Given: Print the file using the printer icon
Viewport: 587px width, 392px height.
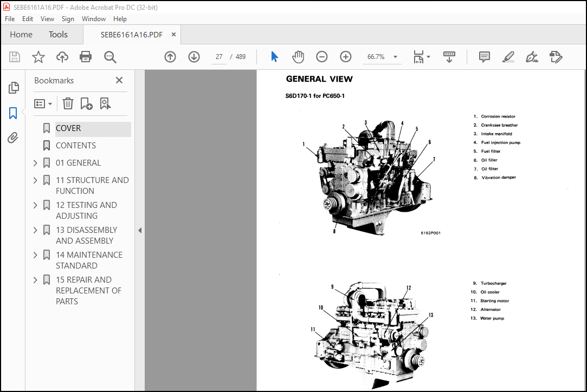Looking at the screenshot, I should [86, 57].
